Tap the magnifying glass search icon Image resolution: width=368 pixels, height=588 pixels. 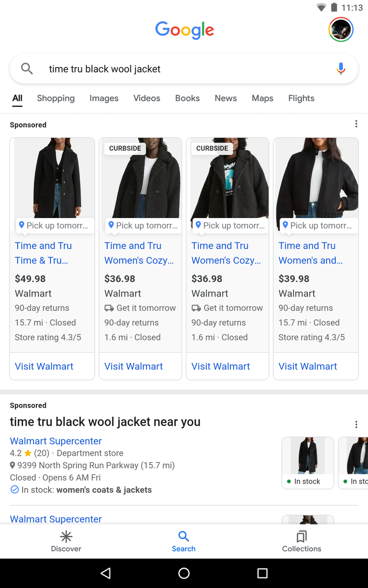click(27, 69)
